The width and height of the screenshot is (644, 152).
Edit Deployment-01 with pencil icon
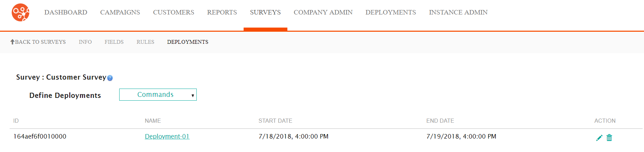(599, 138)
